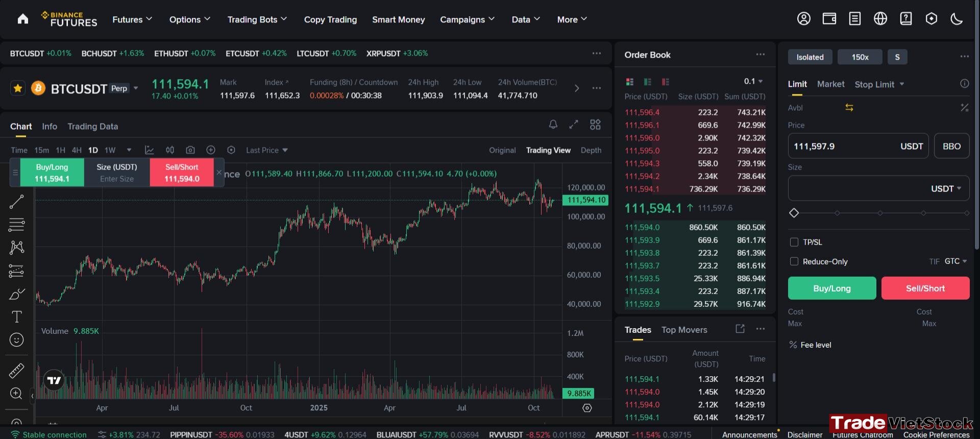Open the Size unit USDT dropdown
Image resolution: width=980 pixels, height=439 pixels.
point(946,189)
